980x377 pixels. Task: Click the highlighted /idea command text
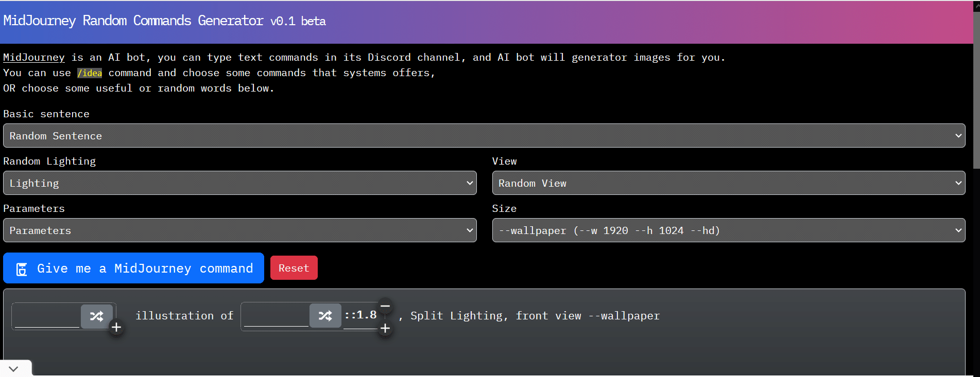90,73
